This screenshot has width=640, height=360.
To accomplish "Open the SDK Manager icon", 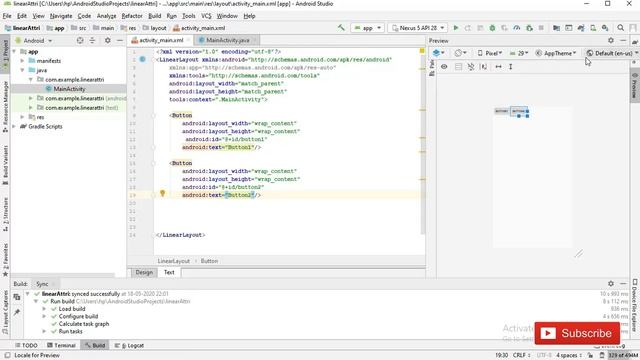I will [605, 28].
